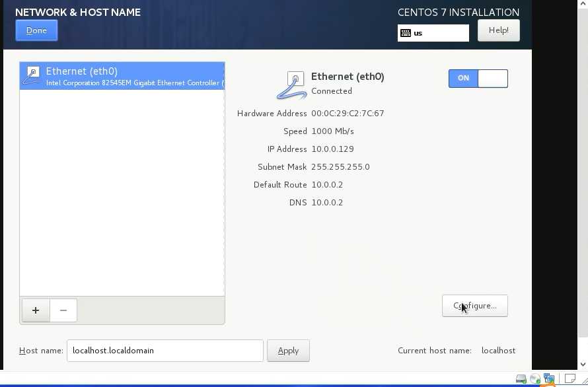The width and height of the screenshot is (588, 387).
Task: Toggle the Ethernet (eth0) ON switch
Action: [478, 79]
